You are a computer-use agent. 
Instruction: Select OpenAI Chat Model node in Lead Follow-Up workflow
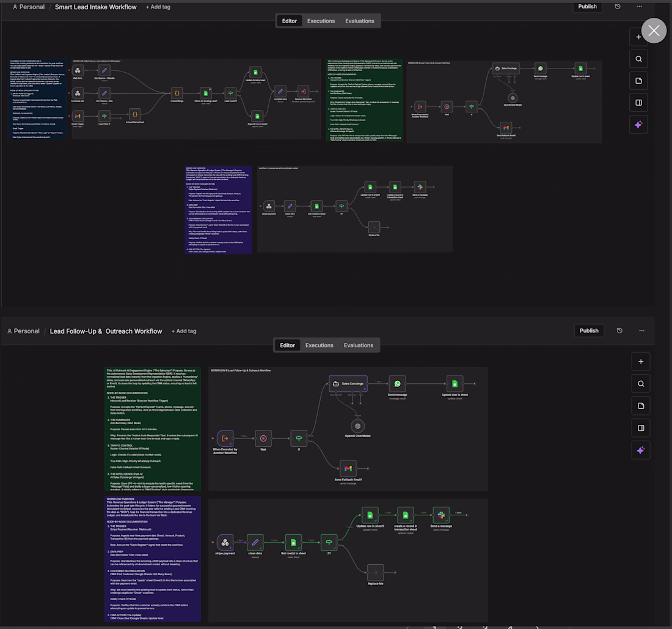357,426
